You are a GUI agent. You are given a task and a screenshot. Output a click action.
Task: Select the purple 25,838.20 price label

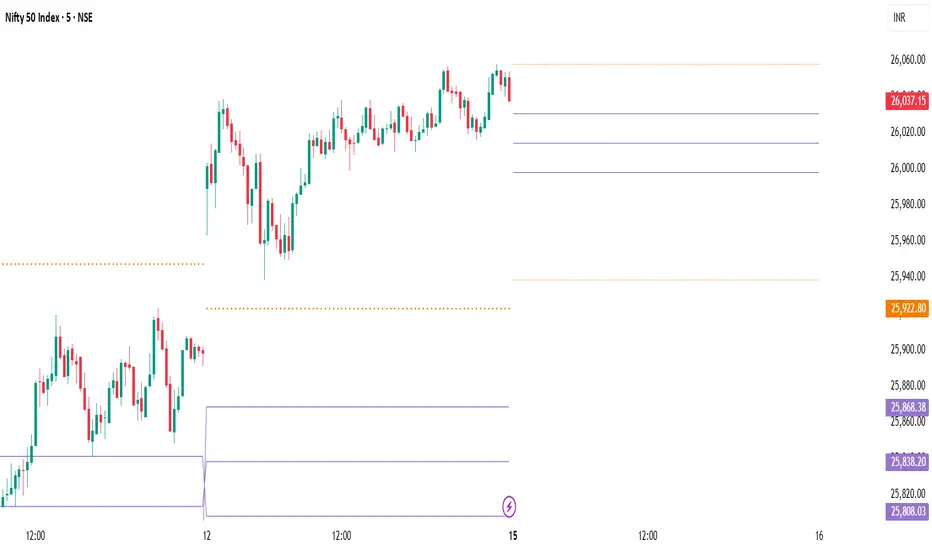pos(905,461)
